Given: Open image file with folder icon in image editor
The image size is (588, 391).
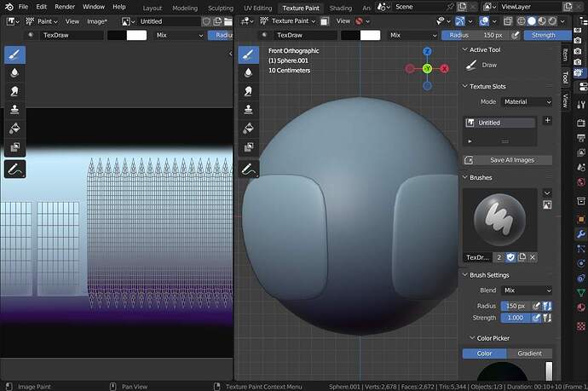Looking at the screenshot, I should [x=228, y=22].
